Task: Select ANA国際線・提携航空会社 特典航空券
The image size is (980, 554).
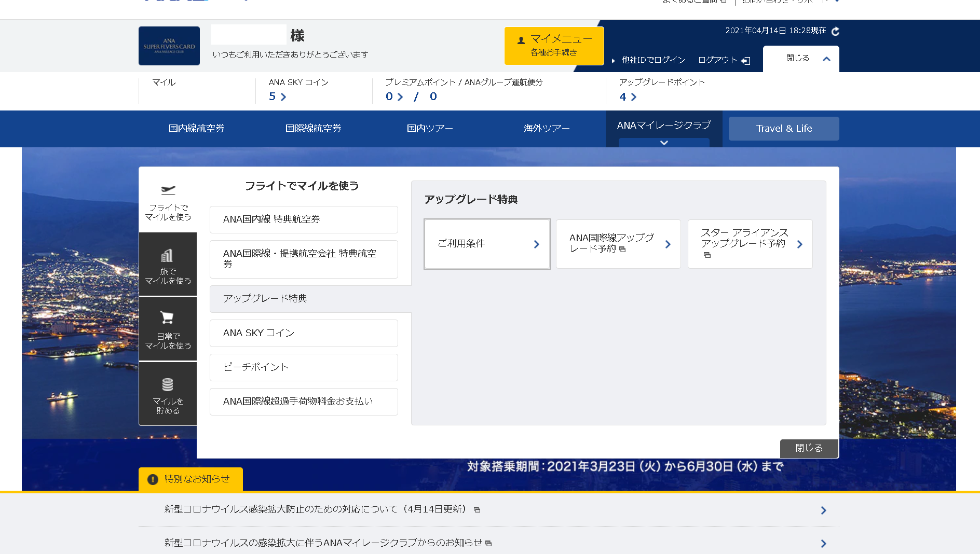Action: click(x=304, y=259)
